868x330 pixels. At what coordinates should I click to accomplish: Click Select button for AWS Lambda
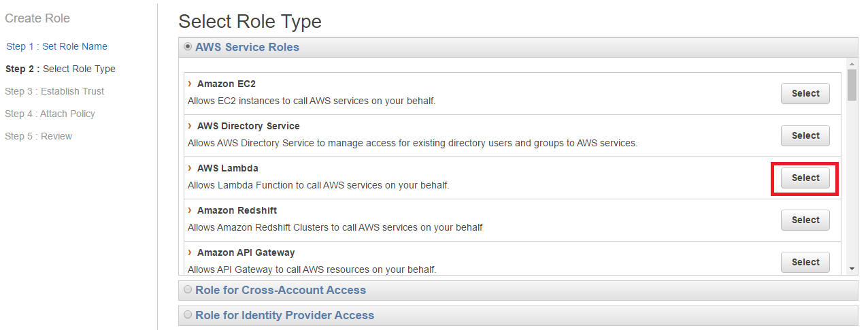click(x=805, y=178)
